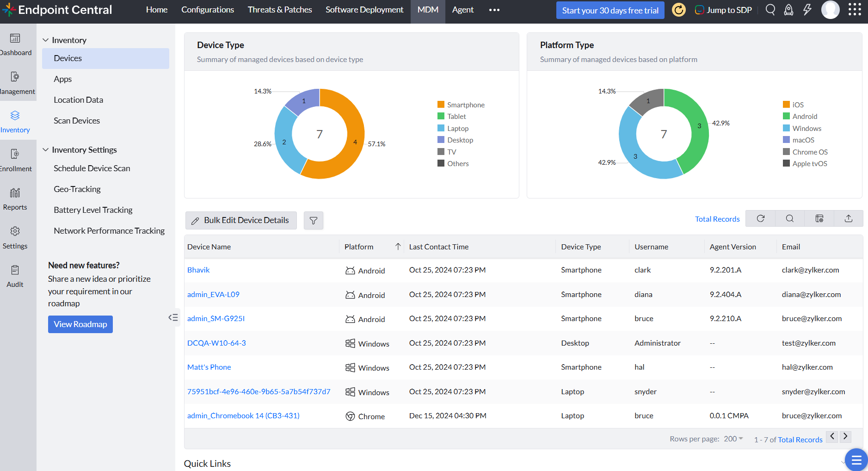Click Total Records link above table
The width and height of the screenshot is (868, 471).
[717, 219]
